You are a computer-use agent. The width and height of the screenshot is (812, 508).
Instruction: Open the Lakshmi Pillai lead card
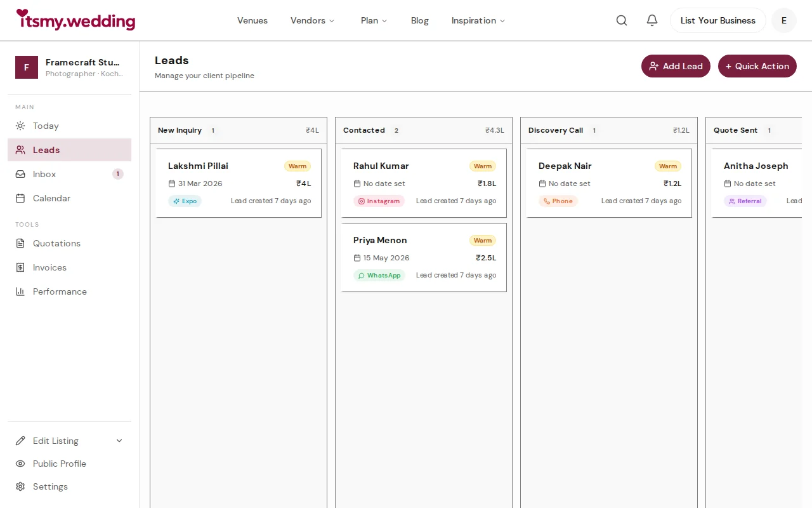[238, 183]
